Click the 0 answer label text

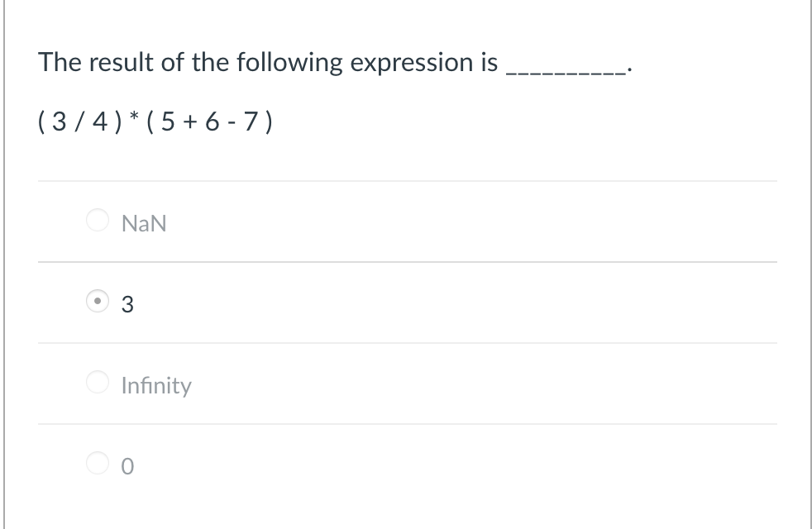(127, 465)
